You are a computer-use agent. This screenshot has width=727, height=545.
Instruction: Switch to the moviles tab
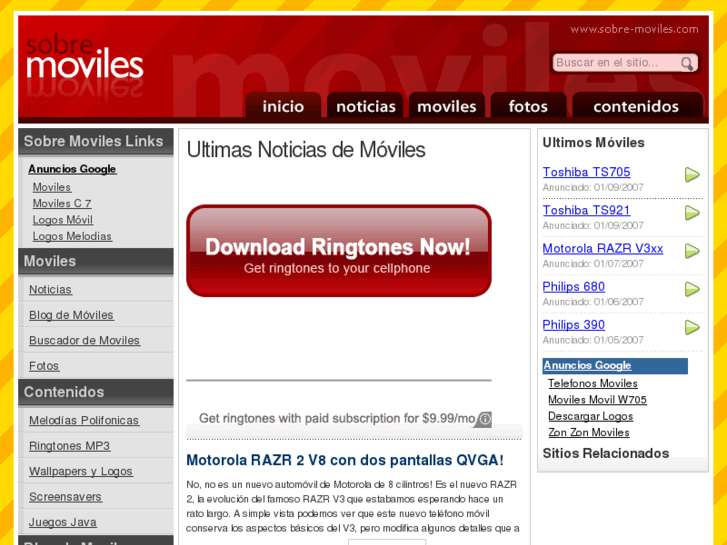point(447,107)
